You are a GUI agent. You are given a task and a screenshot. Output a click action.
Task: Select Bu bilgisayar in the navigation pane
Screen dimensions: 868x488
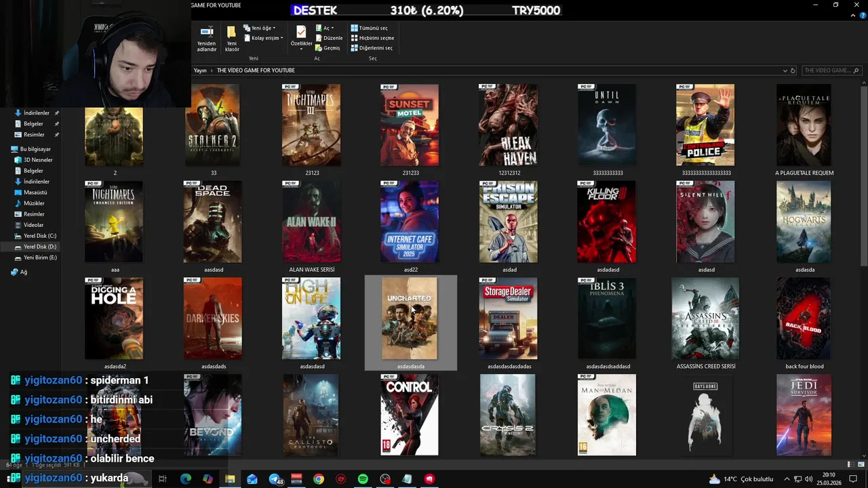(x=31, y=149)
